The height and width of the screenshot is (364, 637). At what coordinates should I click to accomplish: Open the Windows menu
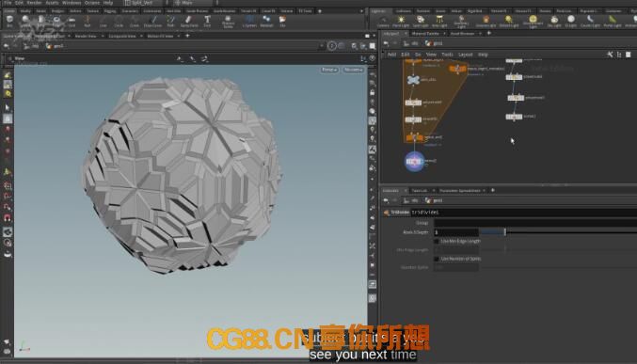click(72, 3)
